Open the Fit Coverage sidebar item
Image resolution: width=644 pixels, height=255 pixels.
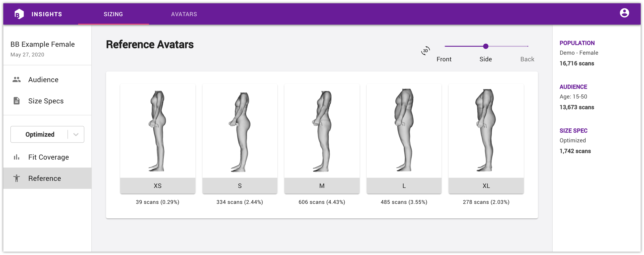point(48,157)
